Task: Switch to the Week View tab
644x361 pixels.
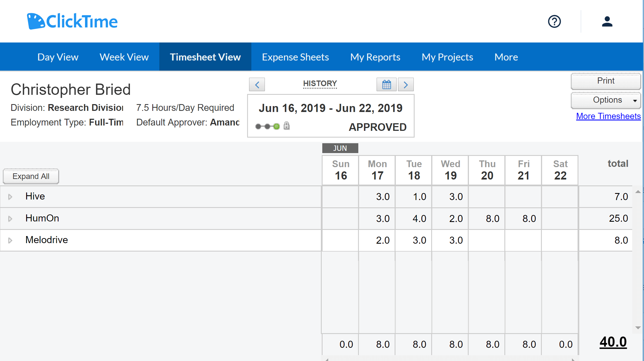Action: tap(124, 57)
